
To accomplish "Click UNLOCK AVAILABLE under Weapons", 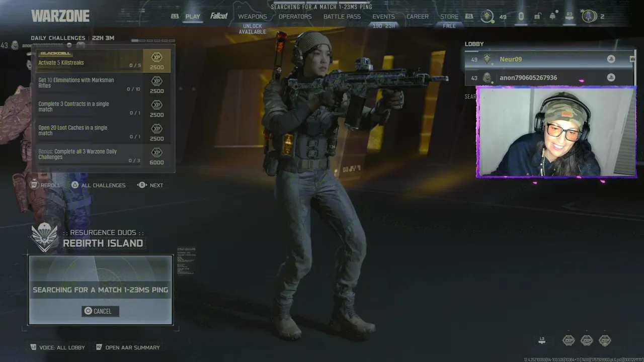I will [253, 29].
